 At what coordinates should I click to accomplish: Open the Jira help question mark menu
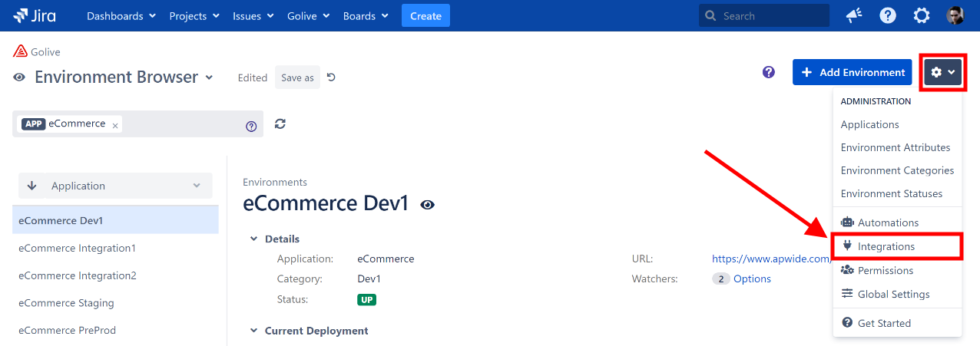click(x=888, y=15)
